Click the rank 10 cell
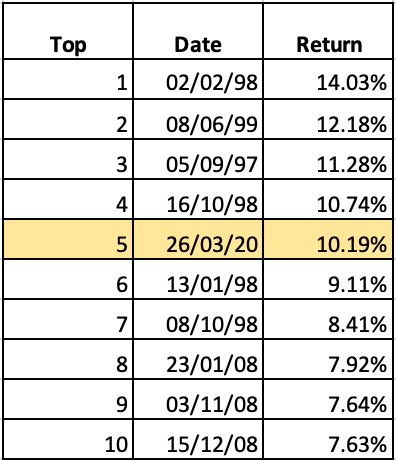The height and width of the screenshot is (460, 396). [68, 439]
